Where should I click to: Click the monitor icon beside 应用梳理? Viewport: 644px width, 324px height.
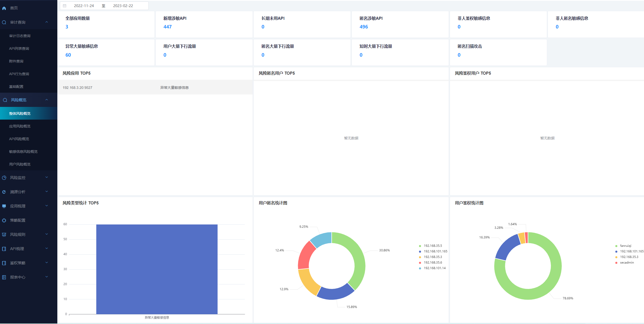click(x=4, y=206)
